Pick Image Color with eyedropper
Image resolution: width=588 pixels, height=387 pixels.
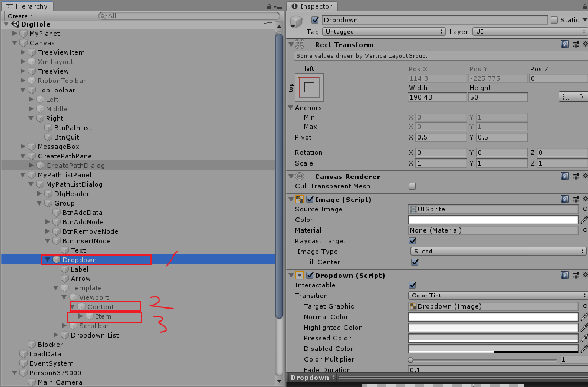[584, 220]
